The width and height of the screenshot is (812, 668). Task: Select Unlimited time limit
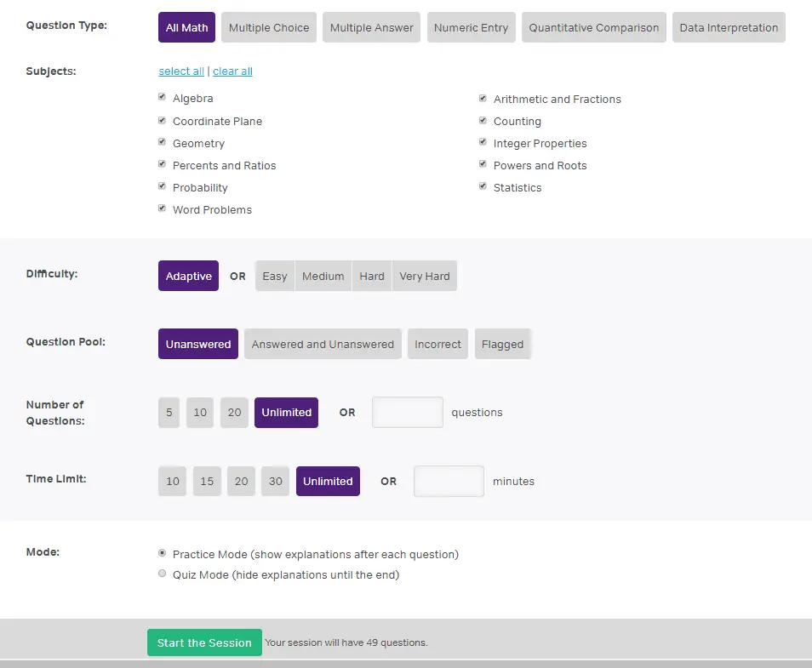(328, 481)
